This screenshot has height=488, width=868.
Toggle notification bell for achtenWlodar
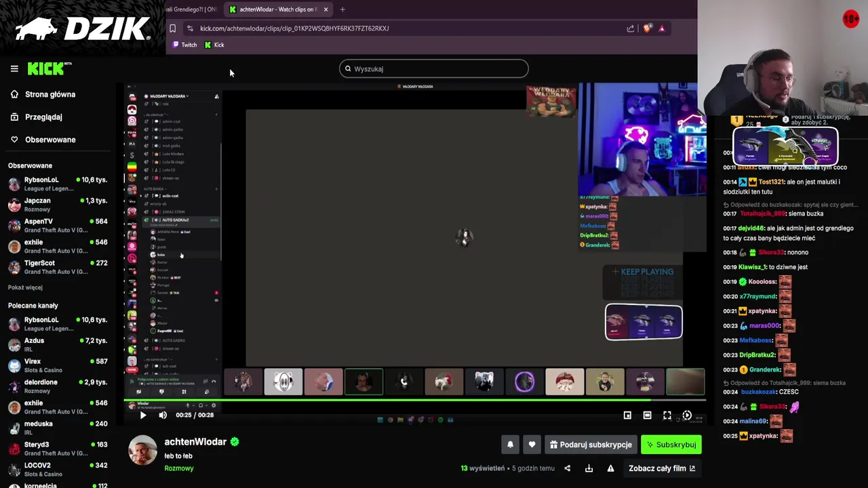point(511,445)
